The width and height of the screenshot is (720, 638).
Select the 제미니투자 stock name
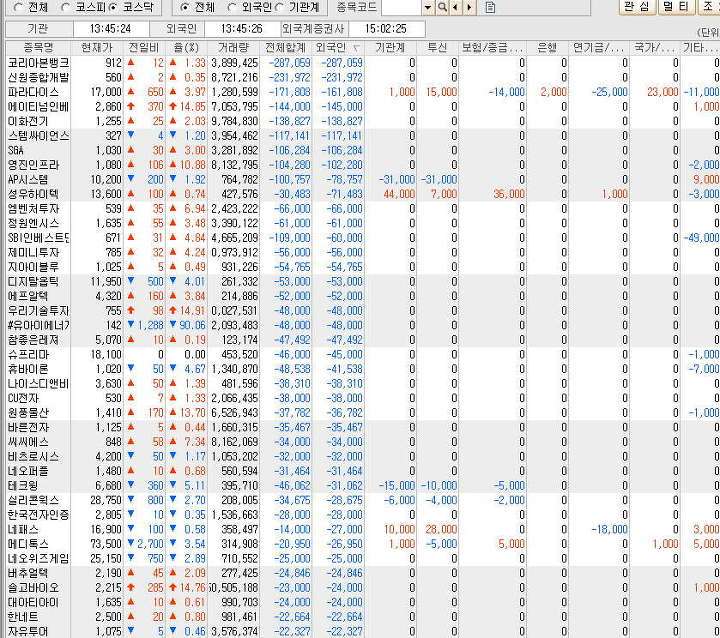(34, 253)
